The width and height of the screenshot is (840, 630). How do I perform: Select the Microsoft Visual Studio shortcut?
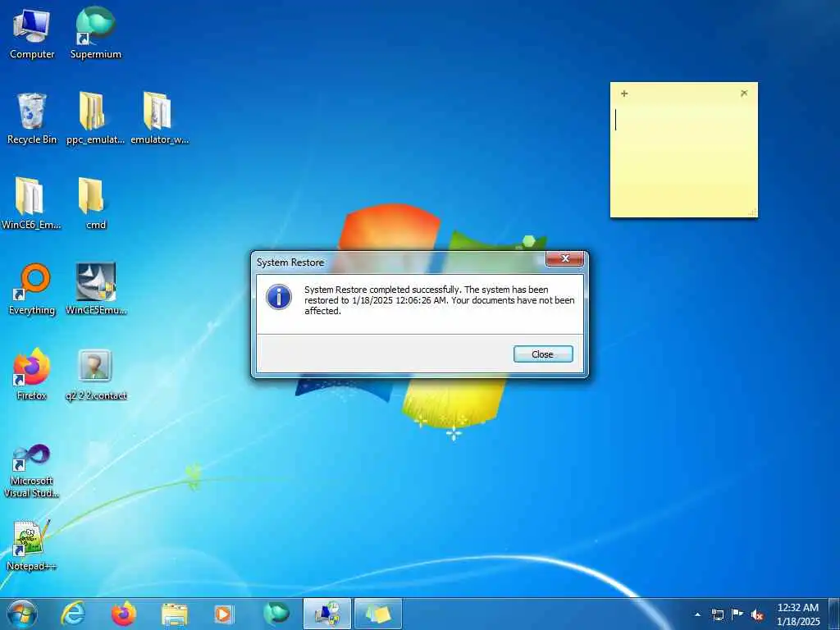(32, 471)
